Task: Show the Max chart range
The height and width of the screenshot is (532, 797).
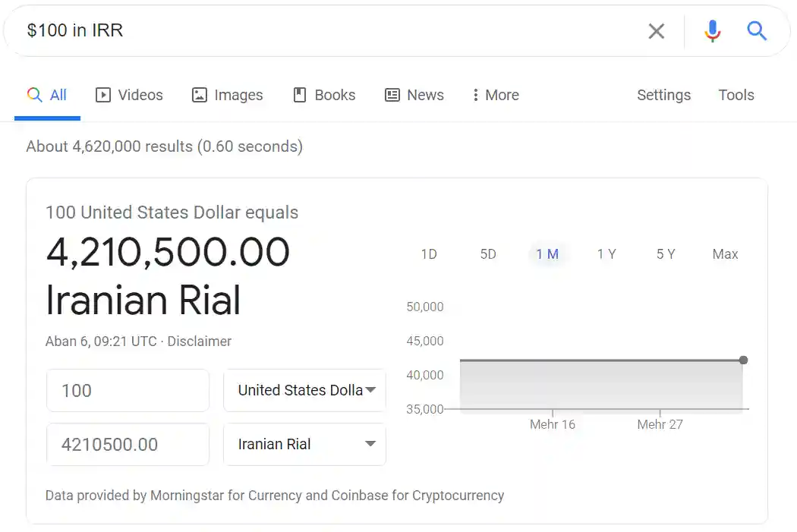Action: (726, 254)
